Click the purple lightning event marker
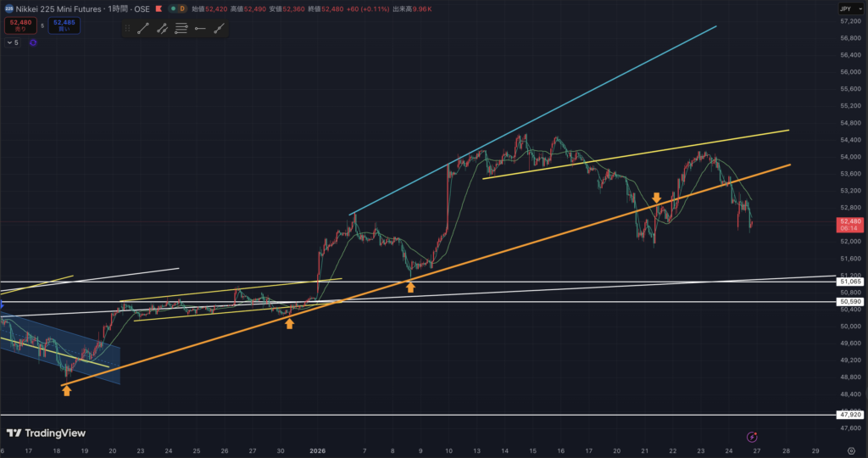This screenshot has height=458, width=868. pos(751,437)
